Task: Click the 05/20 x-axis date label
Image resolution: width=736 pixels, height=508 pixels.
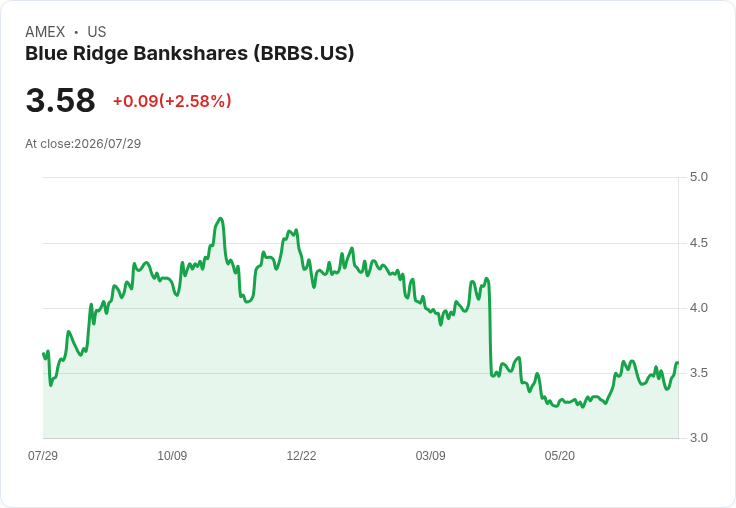Action: [560, 456]
